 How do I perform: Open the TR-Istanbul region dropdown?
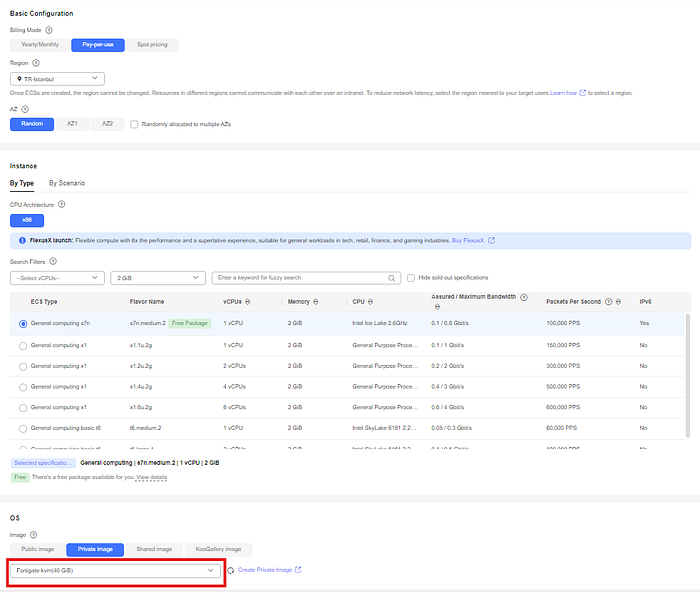coord(57,79)
